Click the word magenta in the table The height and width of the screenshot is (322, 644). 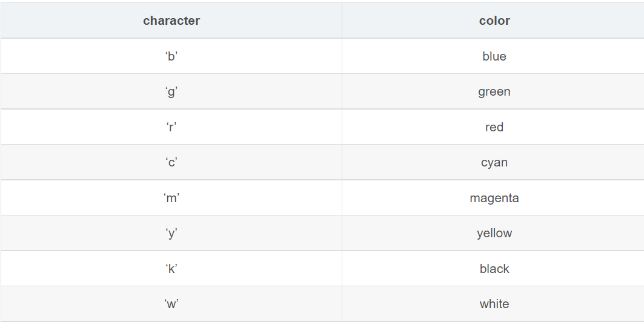point(494,199)
